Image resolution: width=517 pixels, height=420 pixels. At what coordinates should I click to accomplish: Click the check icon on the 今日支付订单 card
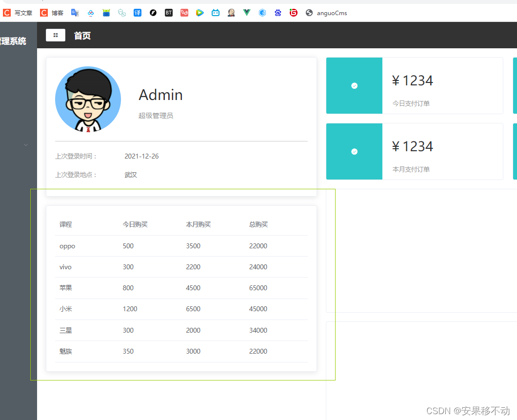point(354,85)
